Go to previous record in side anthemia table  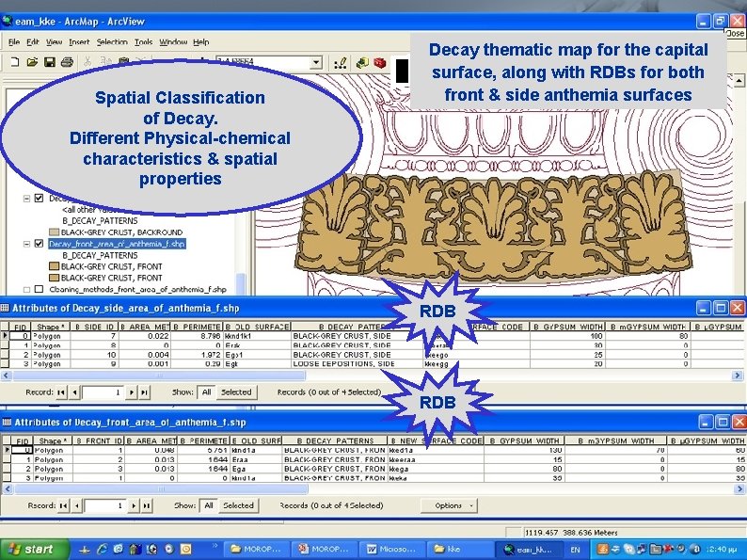75,392
